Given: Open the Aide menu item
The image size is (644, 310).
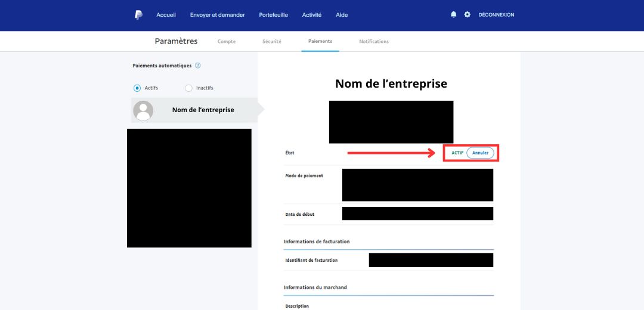Looking at the screenshot, I should 342,15.
